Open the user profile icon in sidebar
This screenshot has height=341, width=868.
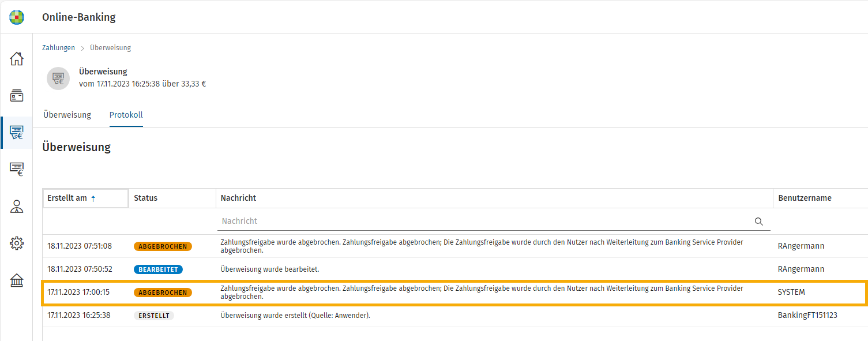pyautogui.click(x=17, y=207)
